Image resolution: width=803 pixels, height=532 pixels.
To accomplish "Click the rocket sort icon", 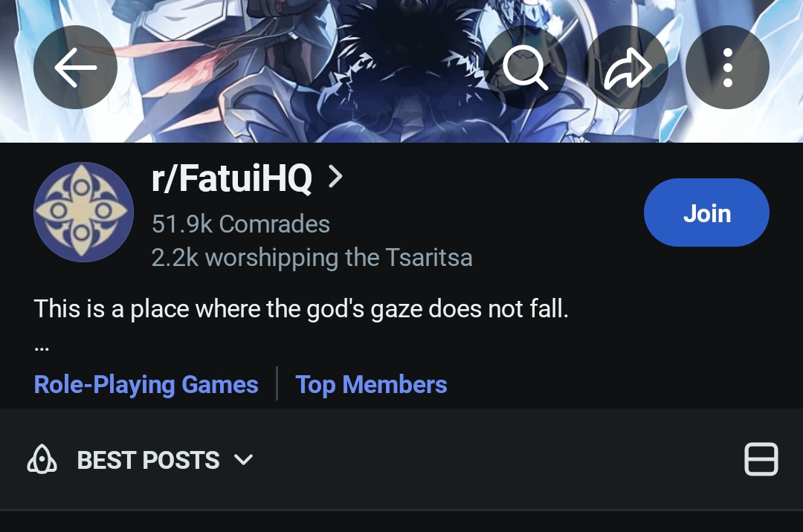I will pos(42,459).
